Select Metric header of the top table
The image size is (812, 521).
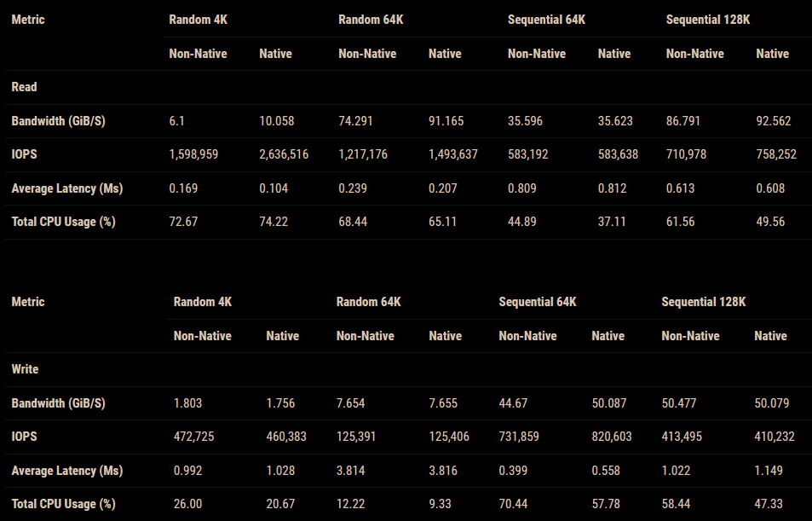[28, 20]
